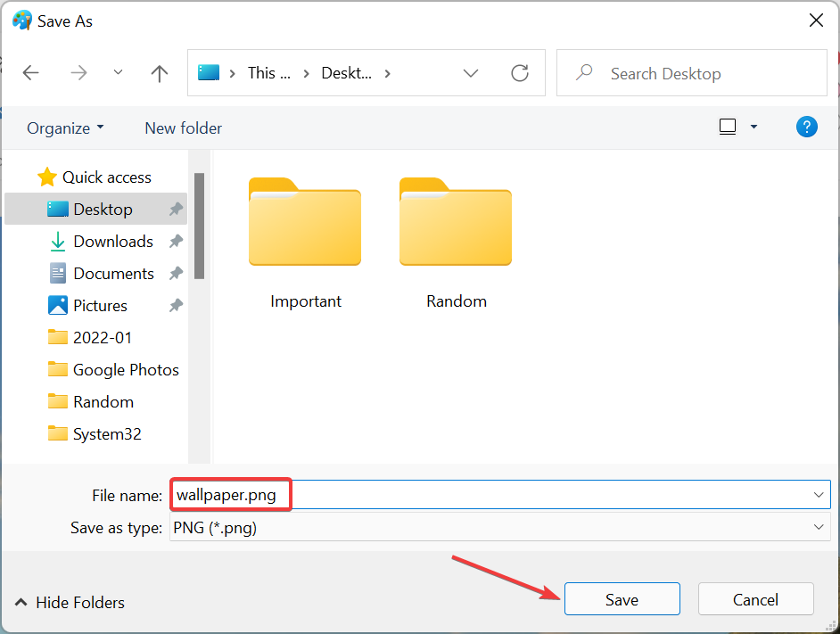Go up one folder level
840x634 pixels.
click(160, 73)
